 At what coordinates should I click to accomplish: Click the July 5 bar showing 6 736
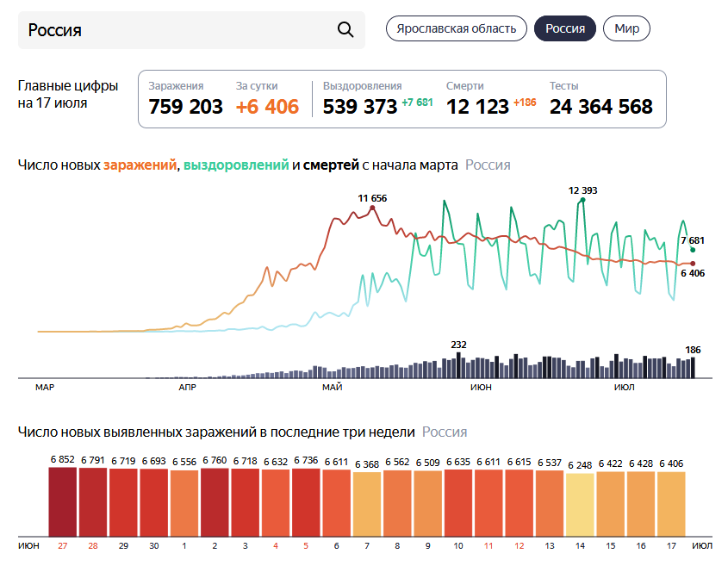[306, 503]
